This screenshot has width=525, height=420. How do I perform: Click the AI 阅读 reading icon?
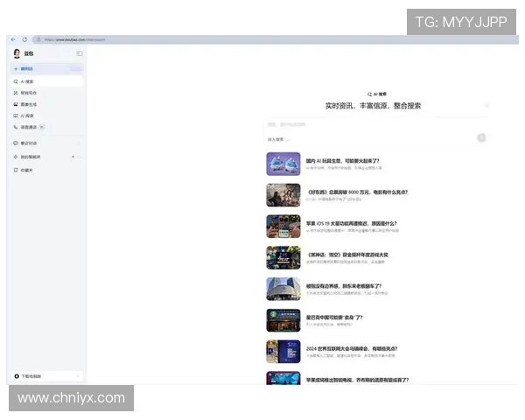16,115
